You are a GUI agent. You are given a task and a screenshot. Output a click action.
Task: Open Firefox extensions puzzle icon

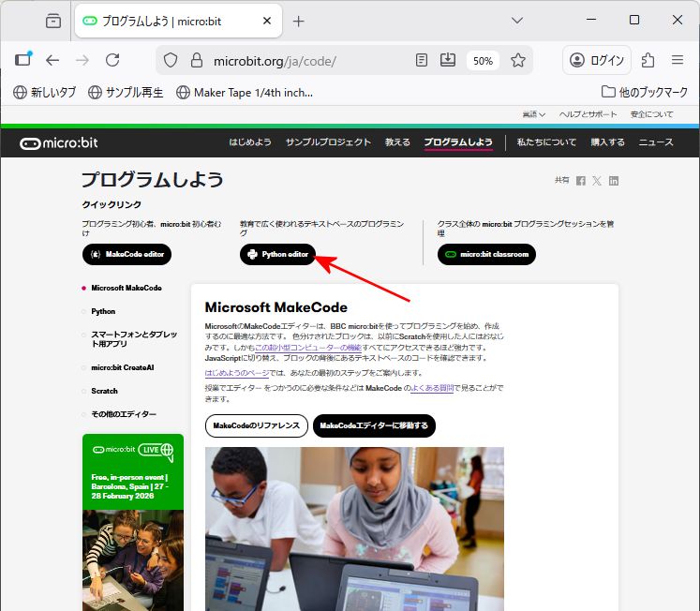(x=648, y=60)
